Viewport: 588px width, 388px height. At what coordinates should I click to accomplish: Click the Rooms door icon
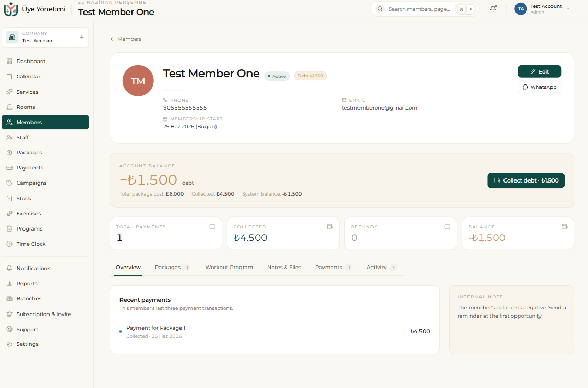(x=9, y=107)
